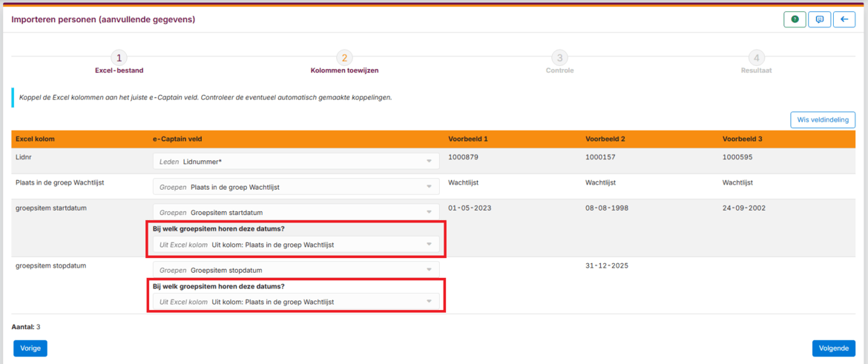868x364 pixels.
Task: Click the Volgende button
Action: [x=834, y=348]
